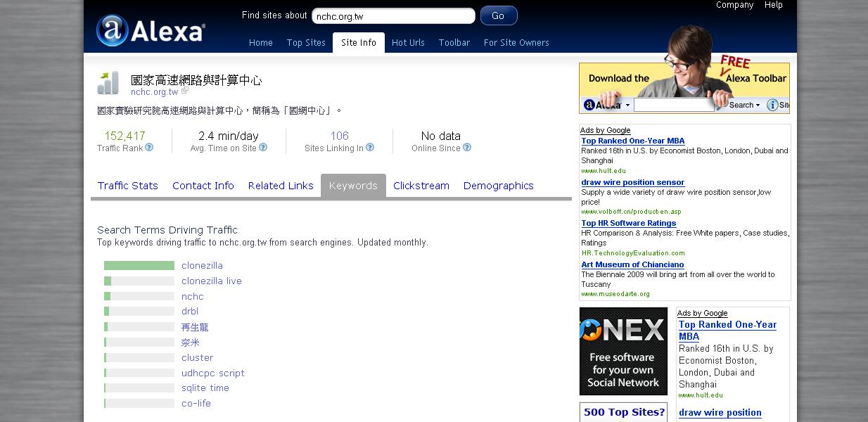The width and height of the screenshot is (868, 422).
Task: Open help icon beside Online Since
Action: [467, 148]
